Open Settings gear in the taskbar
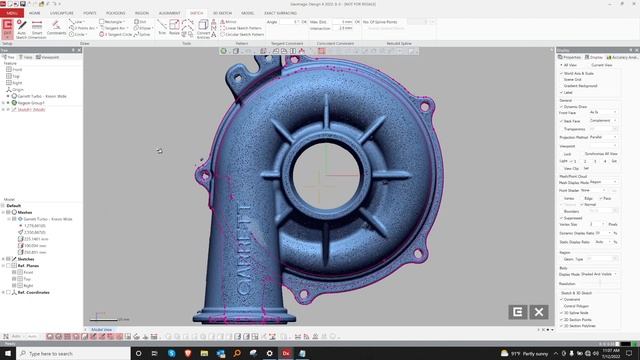Image resolution: width=640 pixels, height=360 pixels. (269, 353)
